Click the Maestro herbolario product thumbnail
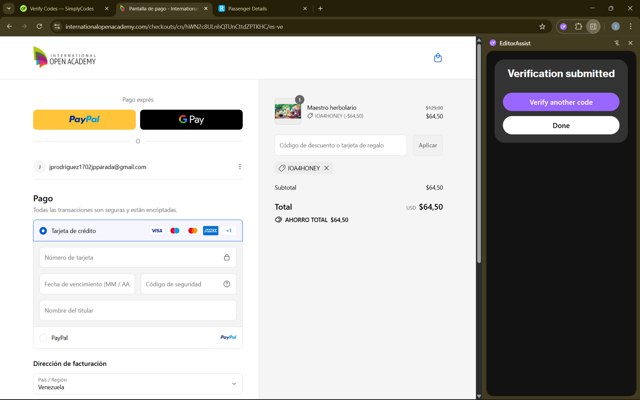 tap(288, 111)
